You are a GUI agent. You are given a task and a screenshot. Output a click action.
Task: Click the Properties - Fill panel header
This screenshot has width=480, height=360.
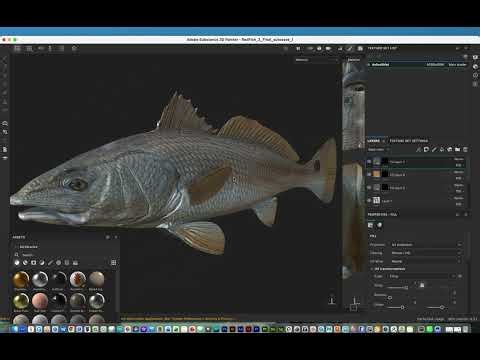[382, 214]
